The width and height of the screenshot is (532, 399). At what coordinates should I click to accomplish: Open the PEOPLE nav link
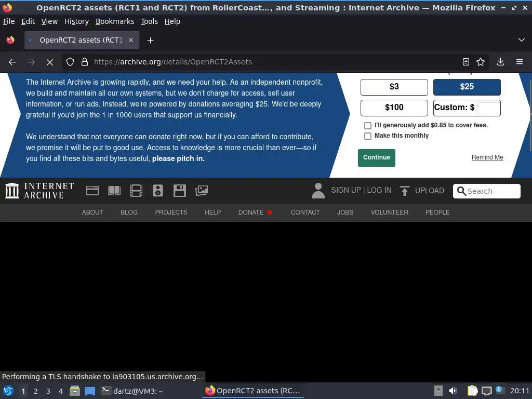pos(437,212)
